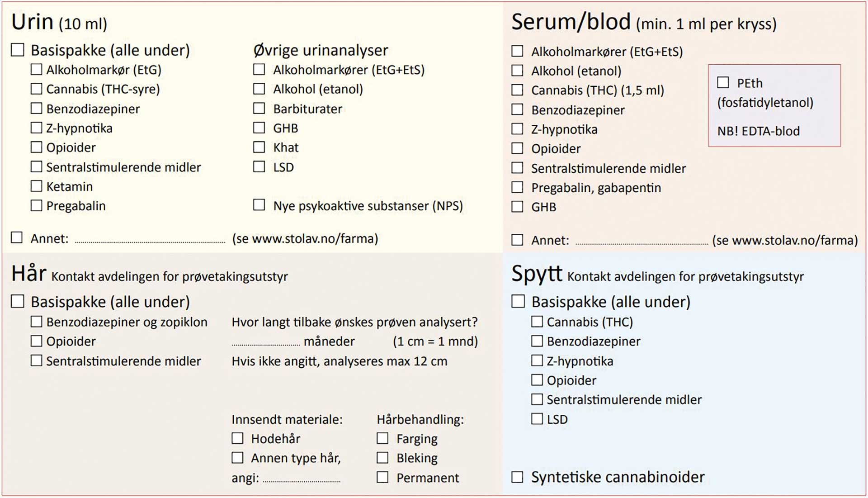This screenshot has height=498, width=868.
Task: Tick the PEth (fosfatidyletanol) checkbox
Action: (x=723, y=82)
